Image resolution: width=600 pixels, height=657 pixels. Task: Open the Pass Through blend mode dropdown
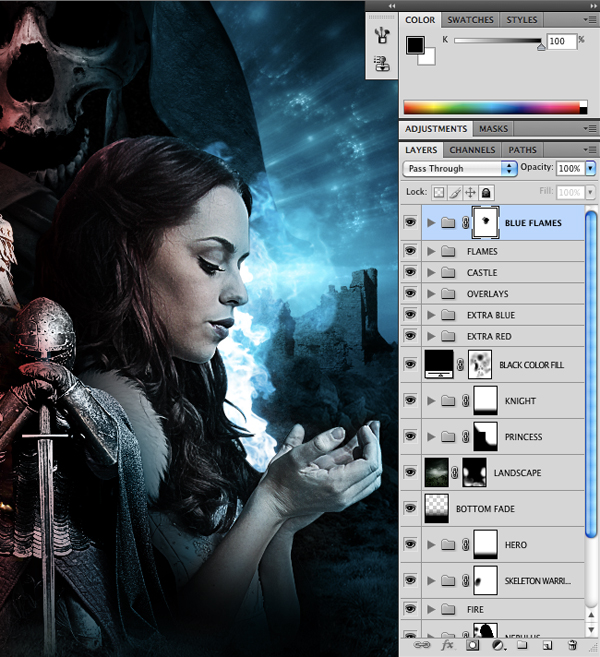coord(459,169)
